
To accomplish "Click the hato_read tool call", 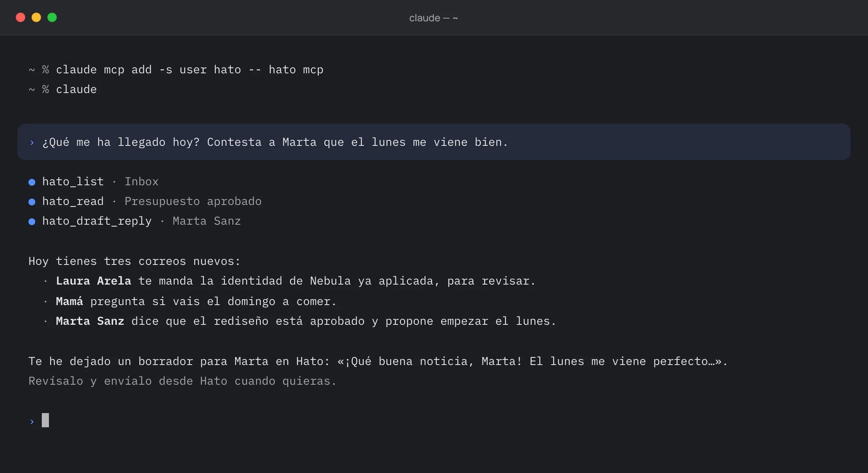I will 73,201.
